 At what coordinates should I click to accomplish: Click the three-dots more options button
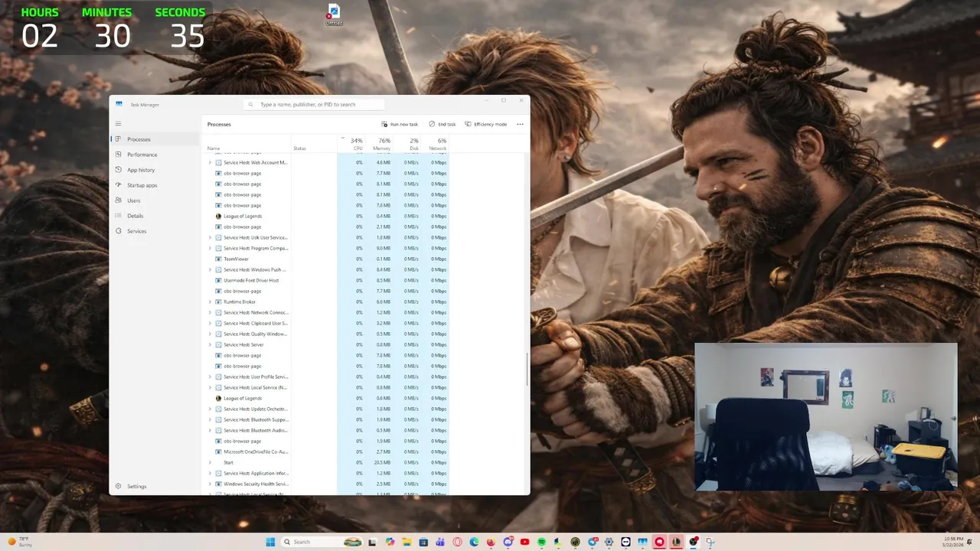coord(520,124)
